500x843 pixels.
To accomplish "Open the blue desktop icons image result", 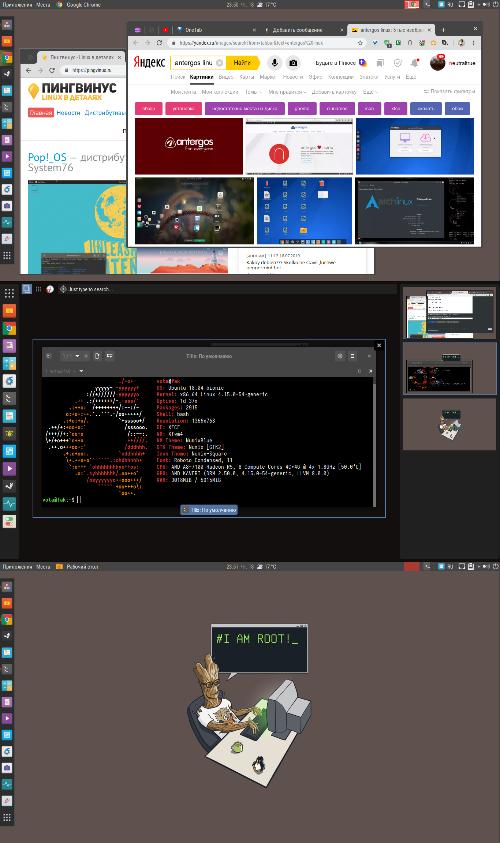I will point(304,210).
